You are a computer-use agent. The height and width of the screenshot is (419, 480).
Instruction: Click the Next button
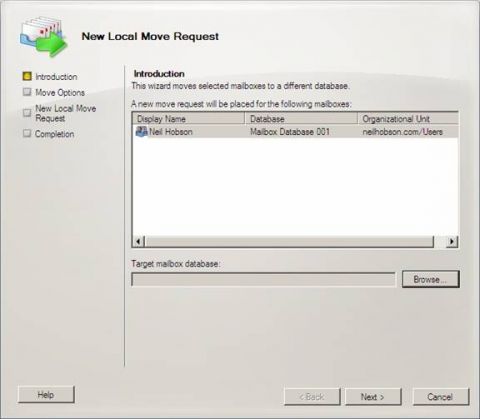pyautogui.click(x=373, y=397)
